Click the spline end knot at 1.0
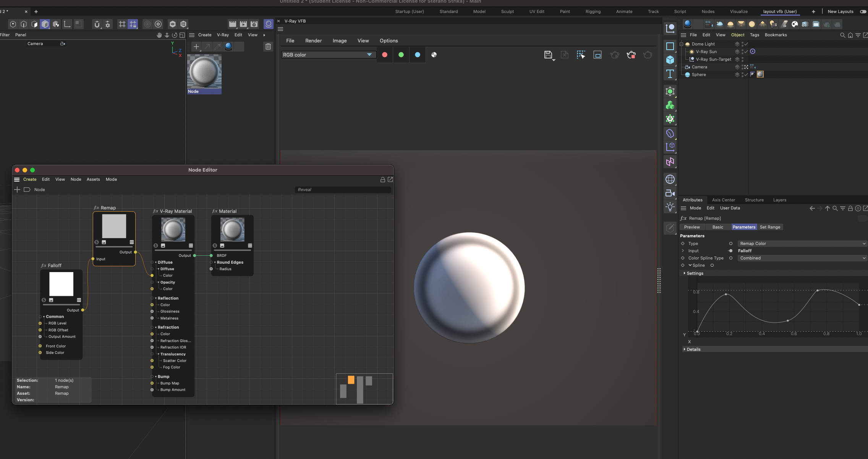868x459 pixels. click(x=859, y=305)
